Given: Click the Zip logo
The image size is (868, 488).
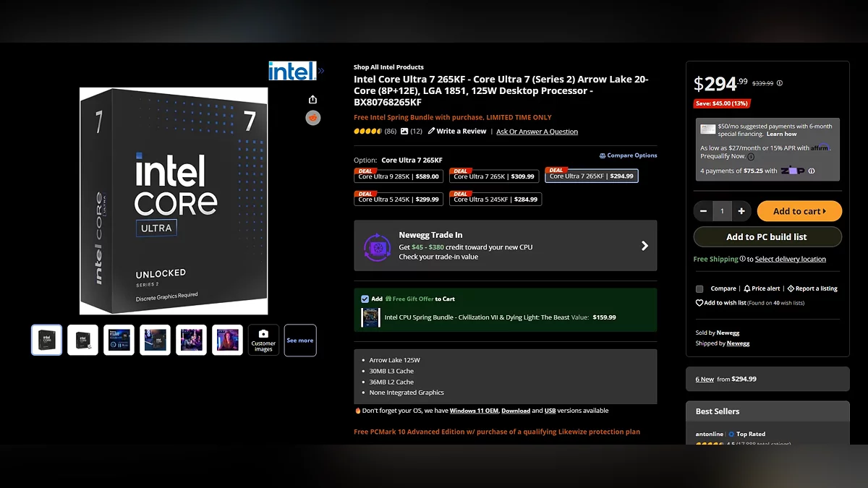Looking at the screenshot, I should [793, 171].
